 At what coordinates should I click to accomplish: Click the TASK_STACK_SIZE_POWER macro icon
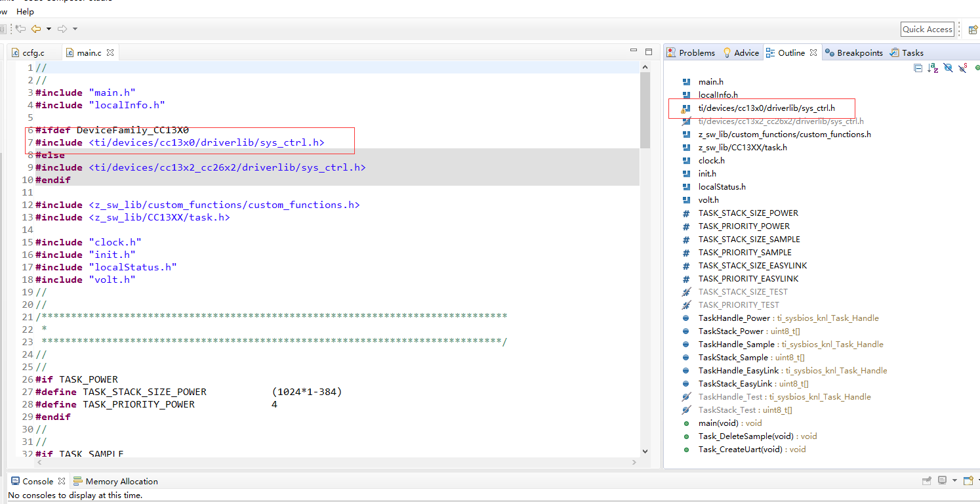(x=686, y=213)
